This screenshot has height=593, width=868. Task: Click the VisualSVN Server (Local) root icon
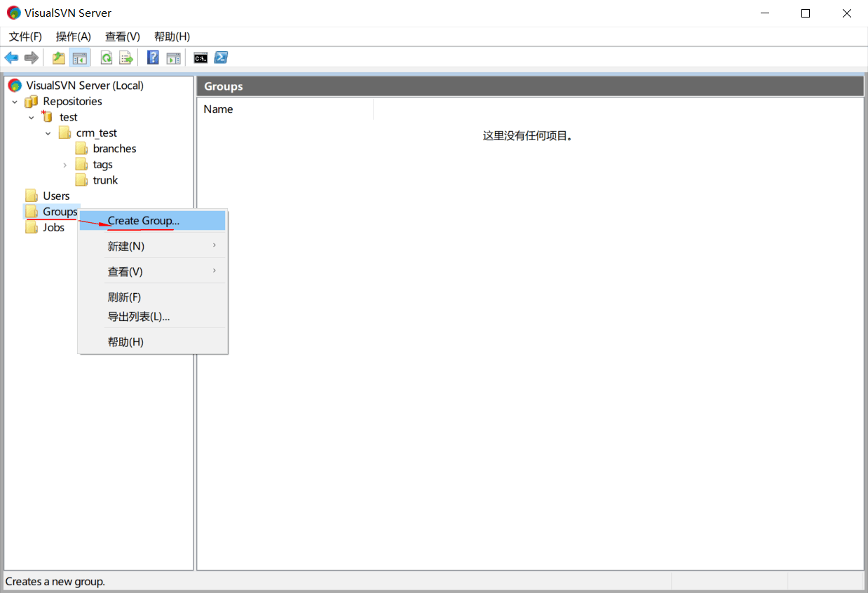[x=15, y=86]
